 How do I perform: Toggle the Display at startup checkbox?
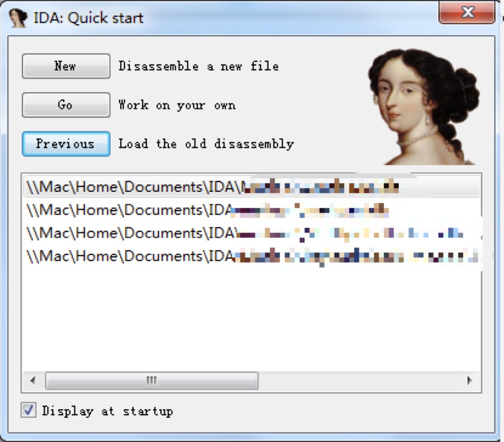coord(28,410)
